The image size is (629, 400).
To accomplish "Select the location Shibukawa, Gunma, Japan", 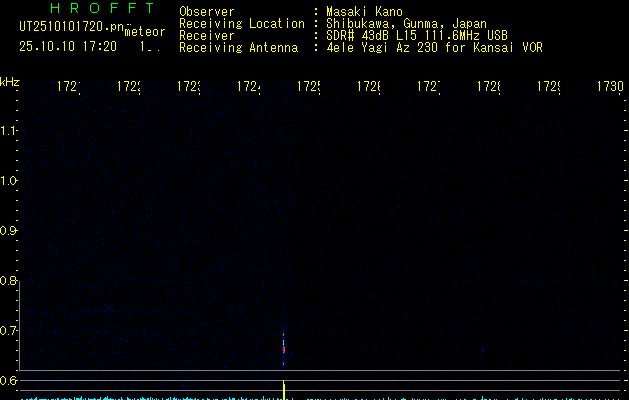I will [406, 24].
